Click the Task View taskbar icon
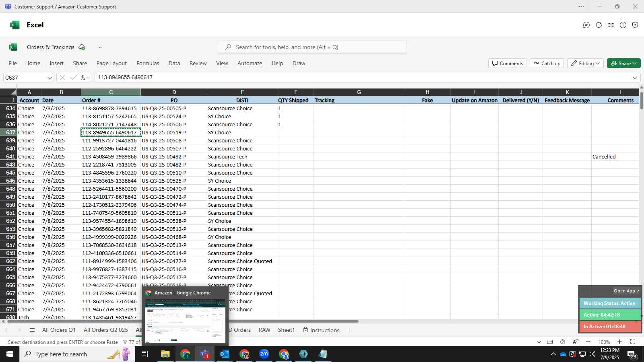Image resolution: width=644 pixels, height=362 pixels. tap(145, 354)
